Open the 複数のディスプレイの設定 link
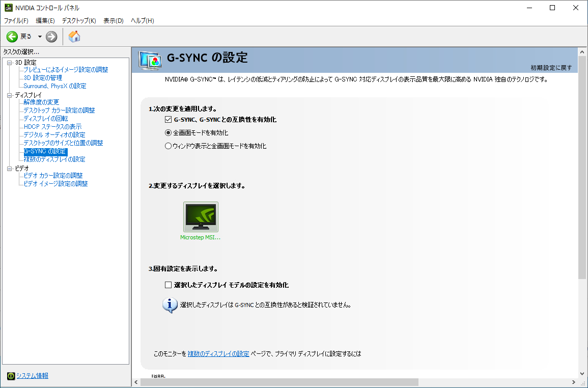Viewport: 588px width, 388px height. (x=218, y=353)
